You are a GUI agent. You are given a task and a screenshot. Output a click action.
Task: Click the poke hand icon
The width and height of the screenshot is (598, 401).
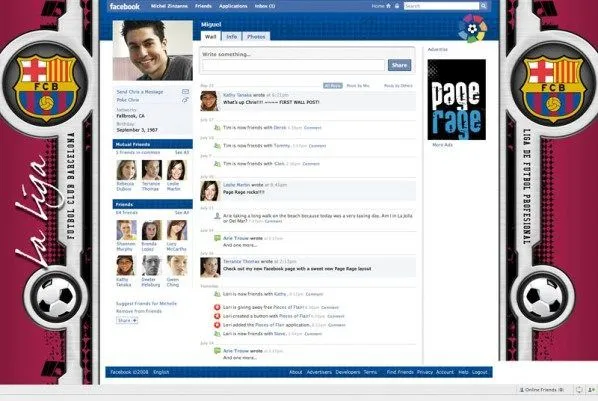point(185,100)
